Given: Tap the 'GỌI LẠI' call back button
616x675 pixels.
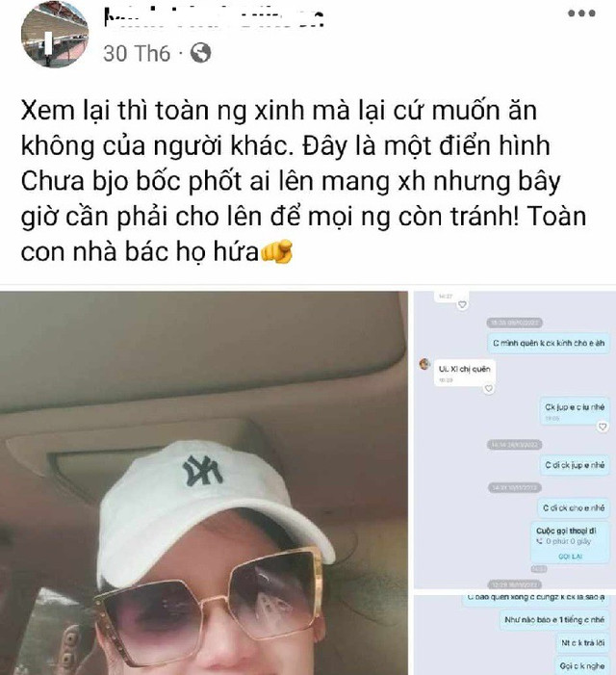Looking at the screenshot, I should point(571,557).
